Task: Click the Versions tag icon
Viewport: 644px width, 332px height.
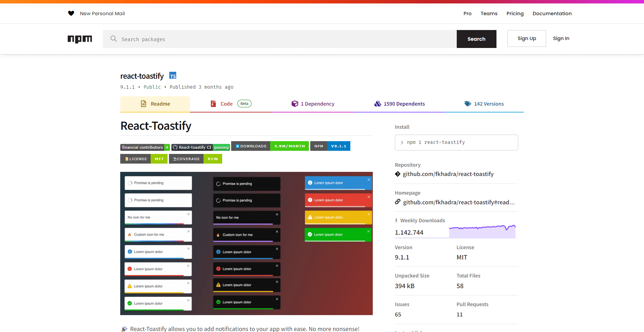Action: tap(468, 104)
